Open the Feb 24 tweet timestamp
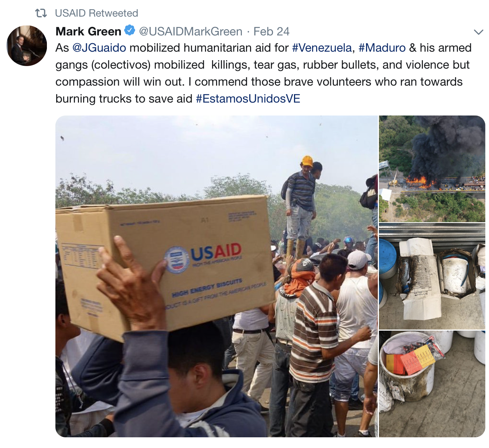This screenshot has width=489, height=448. 271,31
